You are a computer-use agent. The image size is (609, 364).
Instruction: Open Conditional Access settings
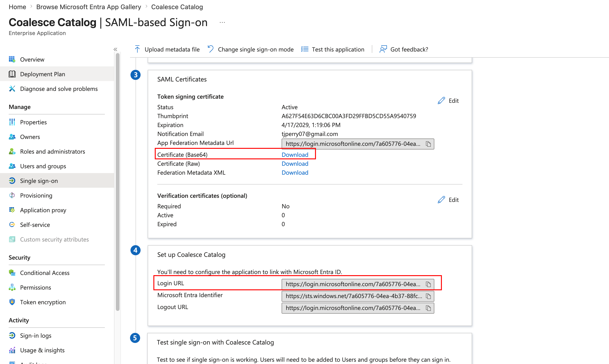click(x=45, y=273)
